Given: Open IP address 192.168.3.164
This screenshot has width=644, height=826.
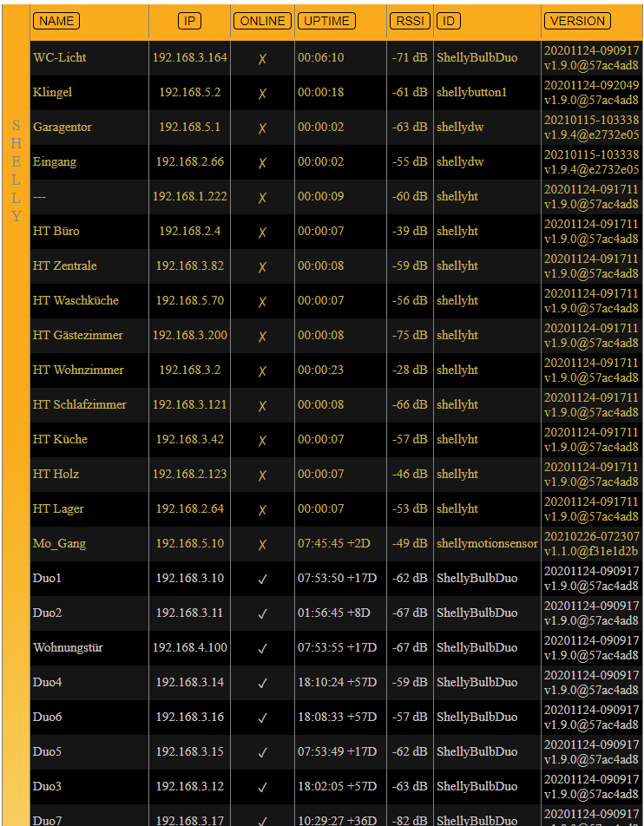Looking at the screenshot, I should pos(189,58).
